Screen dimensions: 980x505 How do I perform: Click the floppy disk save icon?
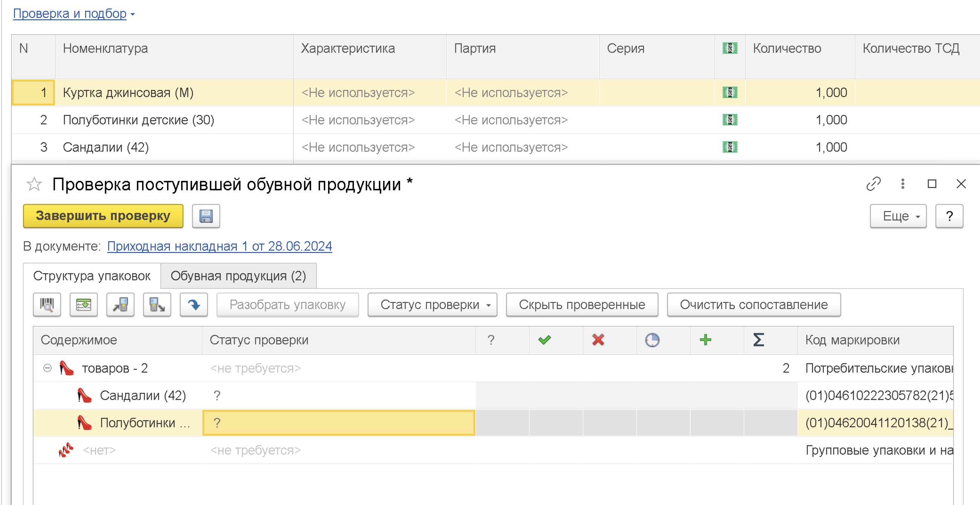206,216
